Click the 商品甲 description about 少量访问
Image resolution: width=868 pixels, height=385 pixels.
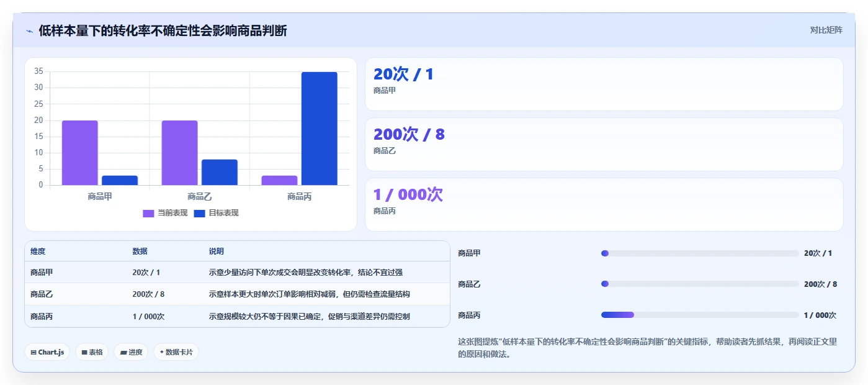pyautogui.click(x=306, y=273)
